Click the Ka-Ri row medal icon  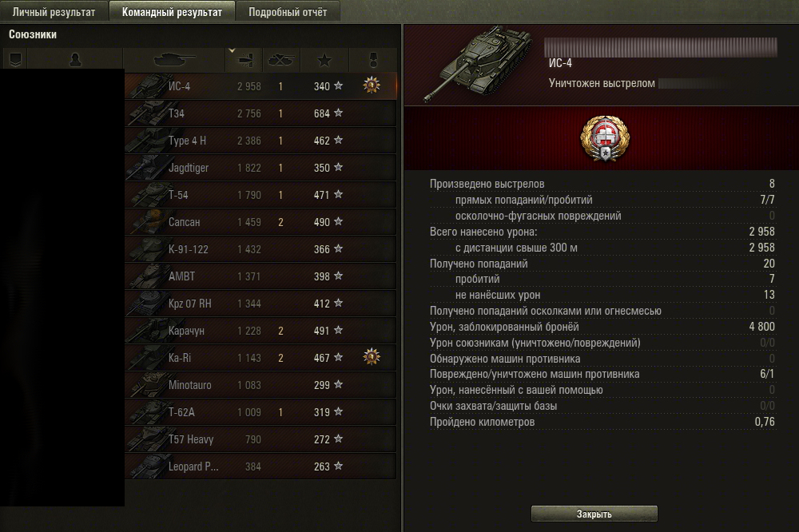[372, 357]
